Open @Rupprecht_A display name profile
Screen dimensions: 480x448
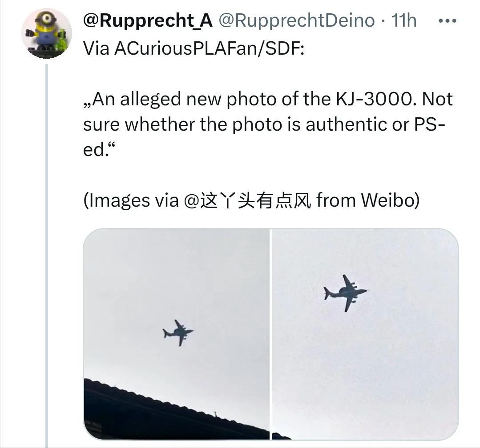click(148, 20)
